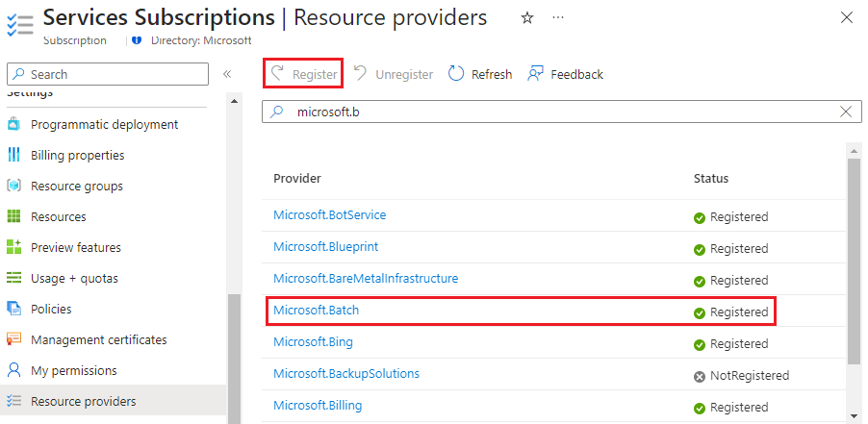
Task: Go to Preview features page
Action: pos(75,247)
